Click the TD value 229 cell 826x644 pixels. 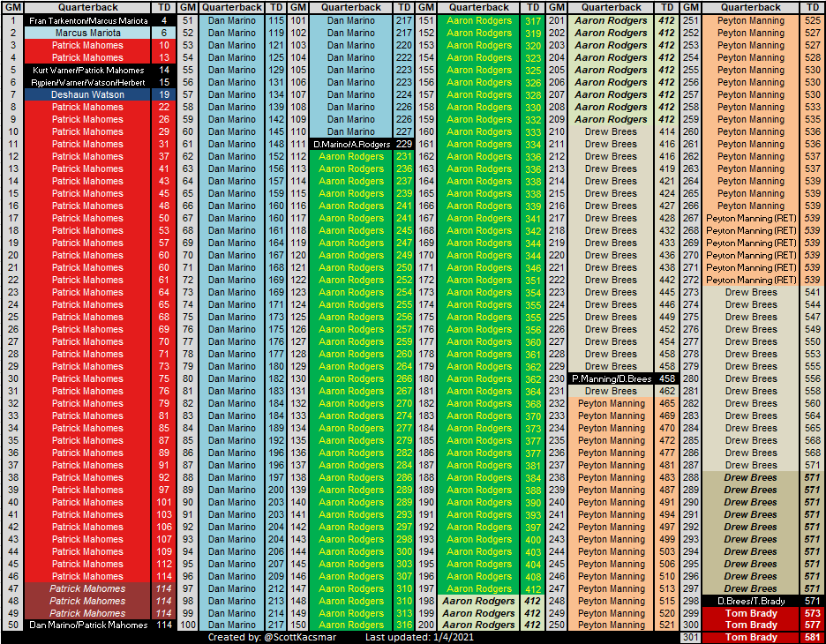[x=404, y=144]
